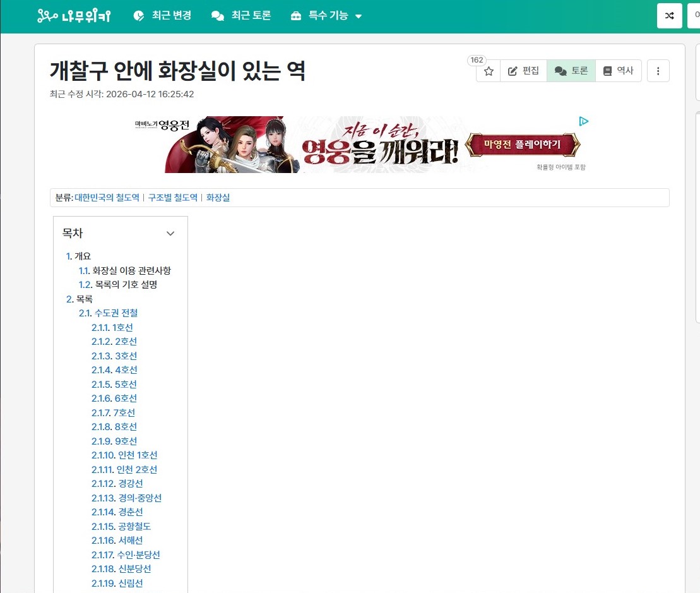The image size is (700, 593).
Task: Jump to 2.1.4. 4호선 section
Action: click(x=114, y=369)
